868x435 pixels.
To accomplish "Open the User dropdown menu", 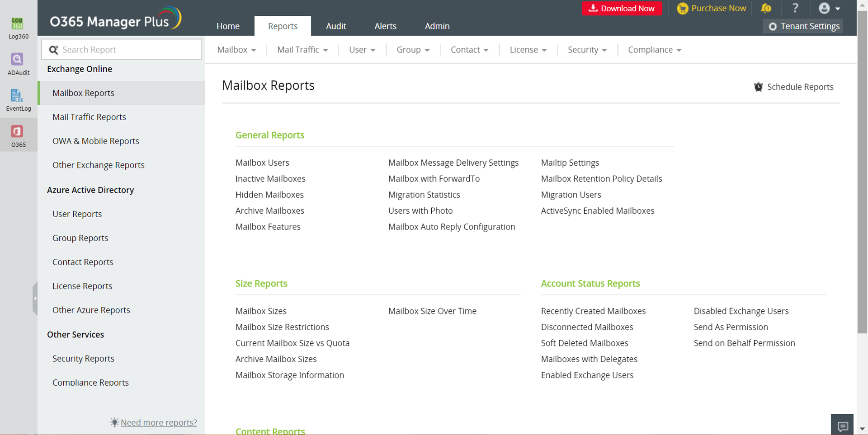I will click(362, 50).
